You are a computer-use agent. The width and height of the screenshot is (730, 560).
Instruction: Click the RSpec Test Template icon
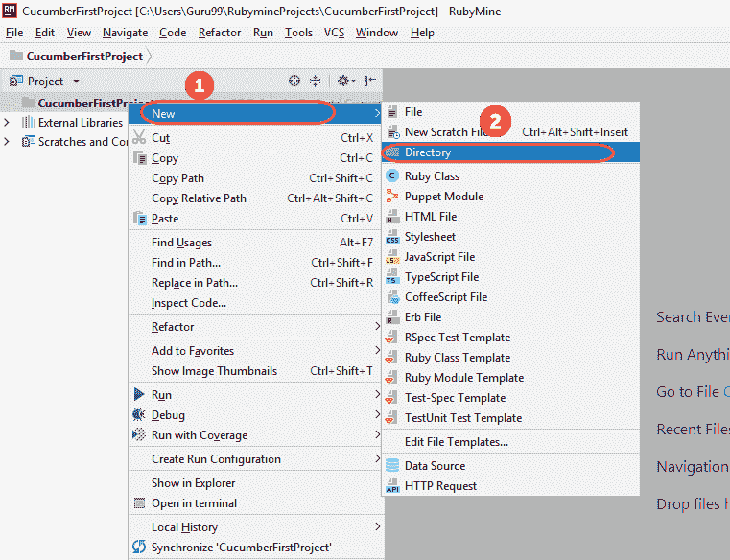tap(391, 337)
